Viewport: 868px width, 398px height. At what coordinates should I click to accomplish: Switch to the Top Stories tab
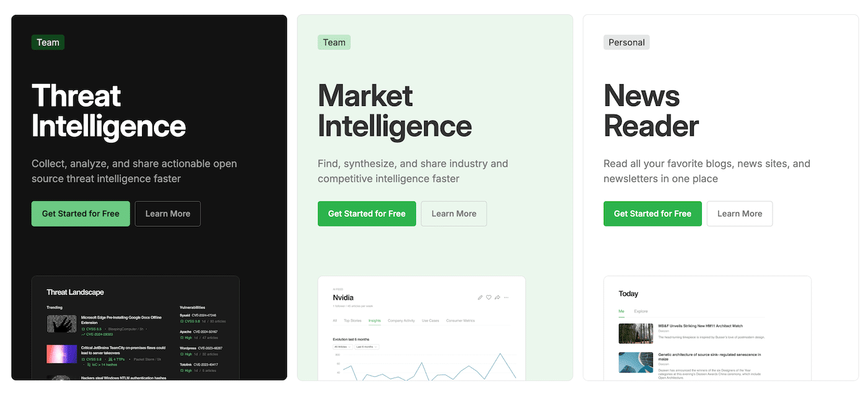click(352, 321)
